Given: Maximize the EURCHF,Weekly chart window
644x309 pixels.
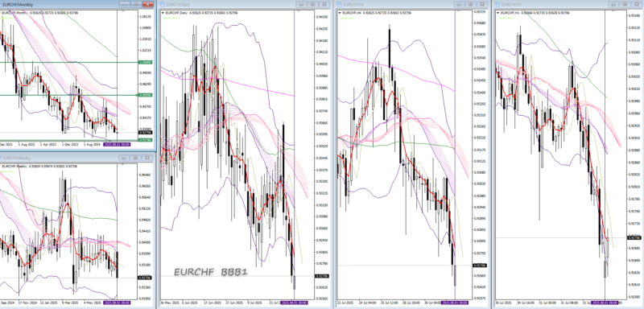Looking at the screenshot, I should [x=135, y=158].
